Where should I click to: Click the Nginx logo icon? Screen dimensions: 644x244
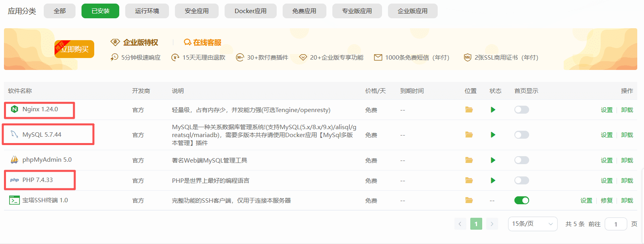[x=15, y=109]
